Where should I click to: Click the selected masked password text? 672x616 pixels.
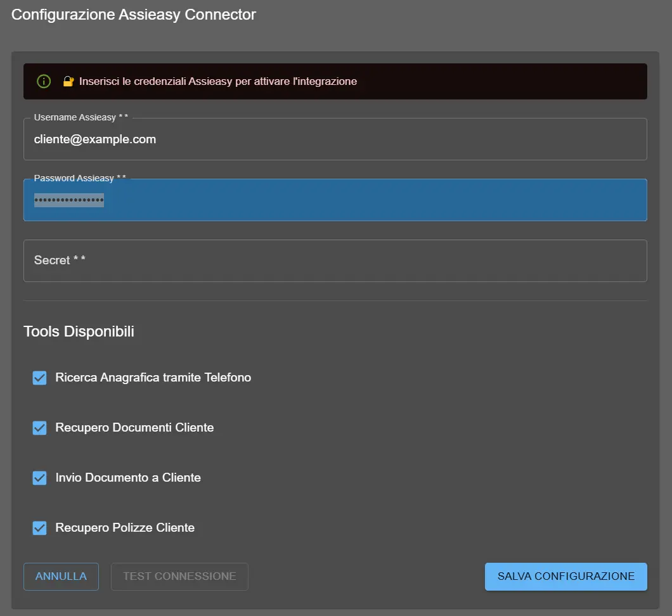70,200
